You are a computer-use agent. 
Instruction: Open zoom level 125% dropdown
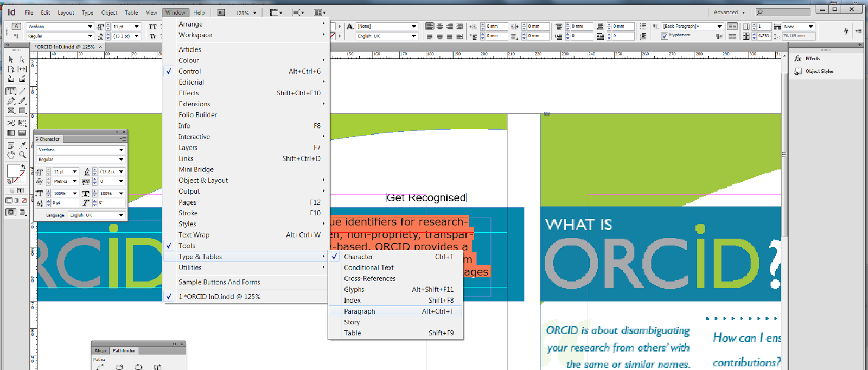(254, 13)
